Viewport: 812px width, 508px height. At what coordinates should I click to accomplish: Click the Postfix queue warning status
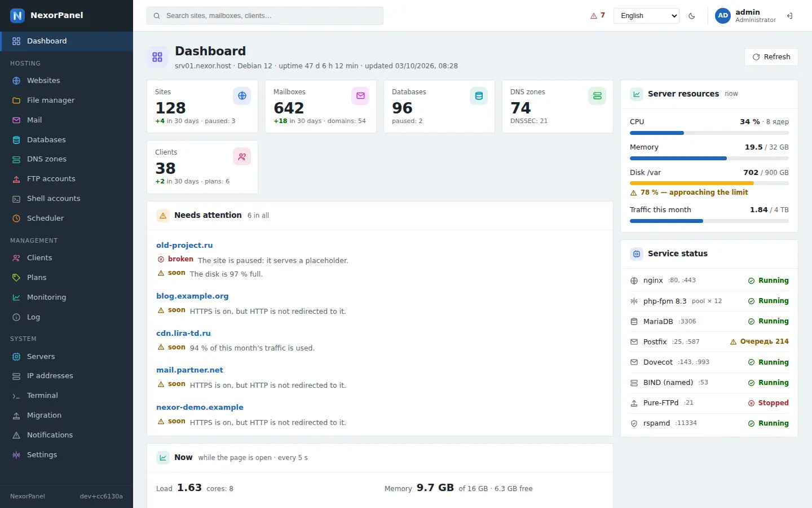[759, 341]
